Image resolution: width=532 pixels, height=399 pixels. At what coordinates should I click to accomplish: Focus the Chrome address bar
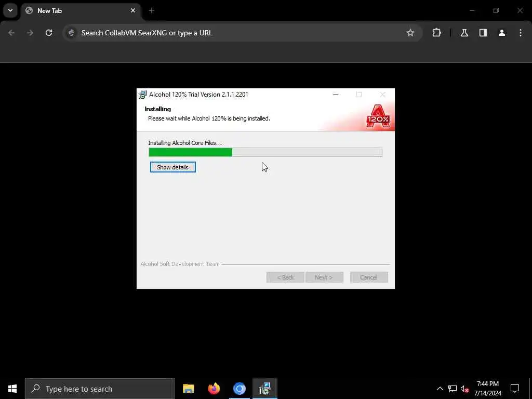tap(242, 33)
